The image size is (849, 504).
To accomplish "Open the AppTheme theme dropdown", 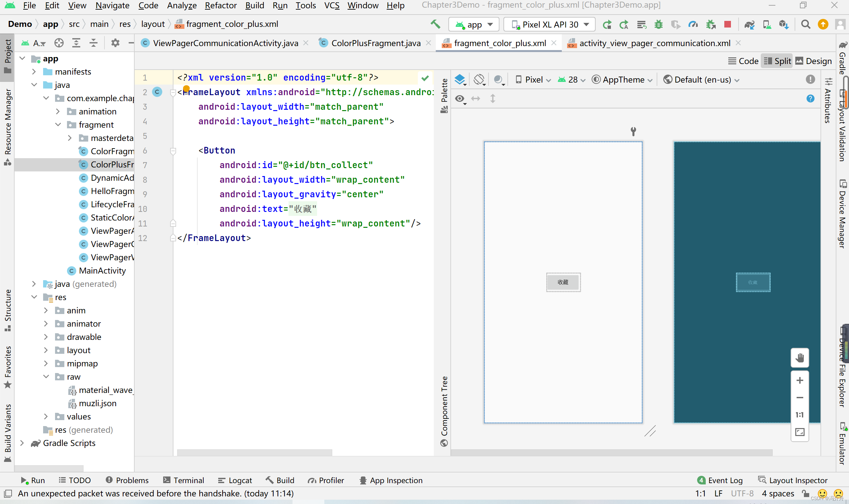I will (x=623, y=80).
